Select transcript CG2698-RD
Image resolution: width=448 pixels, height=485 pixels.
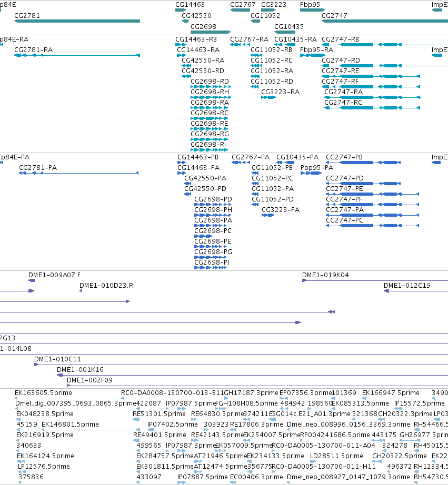coord(210,82)
